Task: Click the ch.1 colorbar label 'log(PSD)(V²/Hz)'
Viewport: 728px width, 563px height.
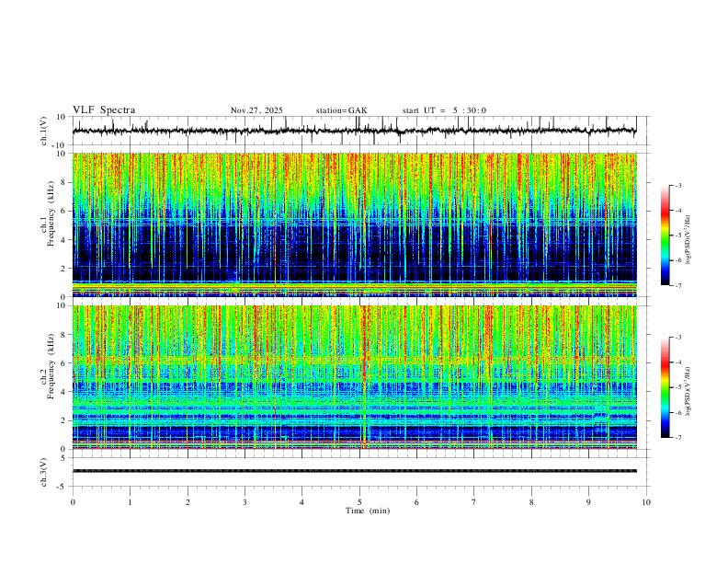Action: 688,240
